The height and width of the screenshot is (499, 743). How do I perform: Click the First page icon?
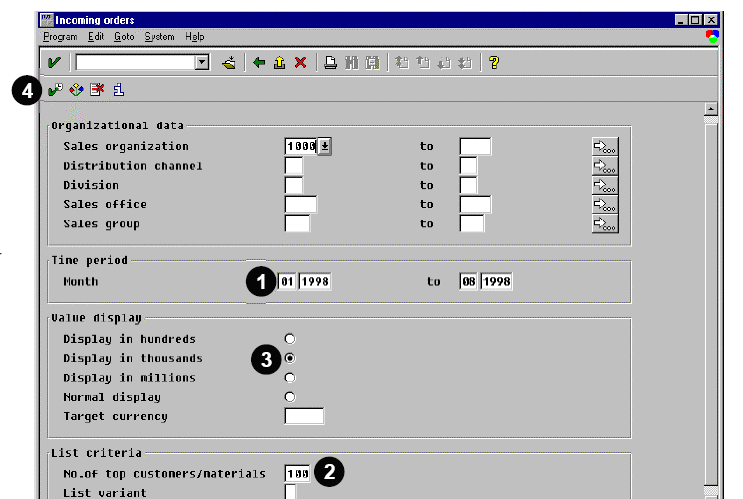(402, 63)
